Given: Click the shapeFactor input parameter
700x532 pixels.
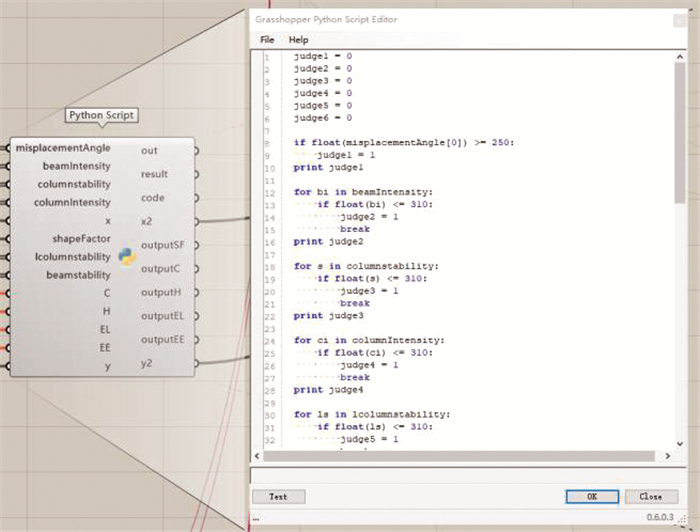Looking at the screenshot, I should pyautogui.click(x=82, y=239).
